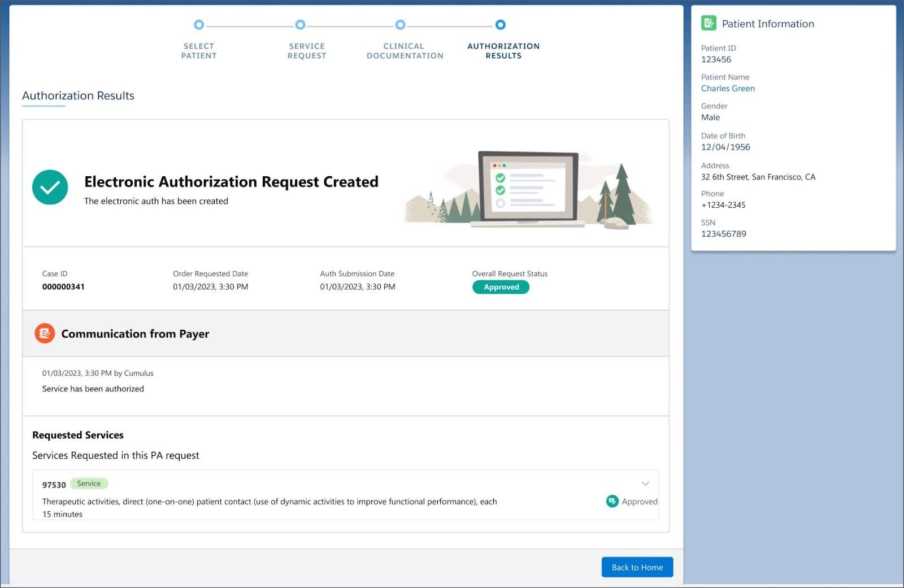Screen dimensions: 904x588
Task: Click the Date of Birth value 12/04/1956
Action: [725, 147]
